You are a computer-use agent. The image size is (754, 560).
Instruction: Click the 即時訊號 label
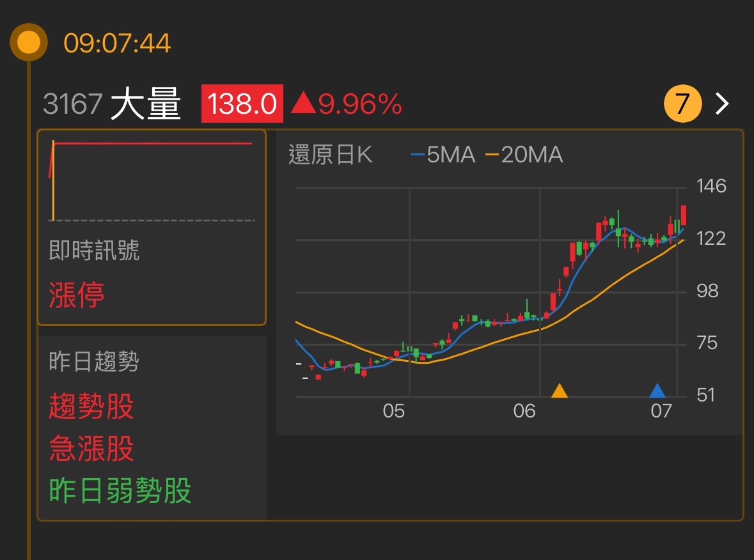click(x=94, y=251)
